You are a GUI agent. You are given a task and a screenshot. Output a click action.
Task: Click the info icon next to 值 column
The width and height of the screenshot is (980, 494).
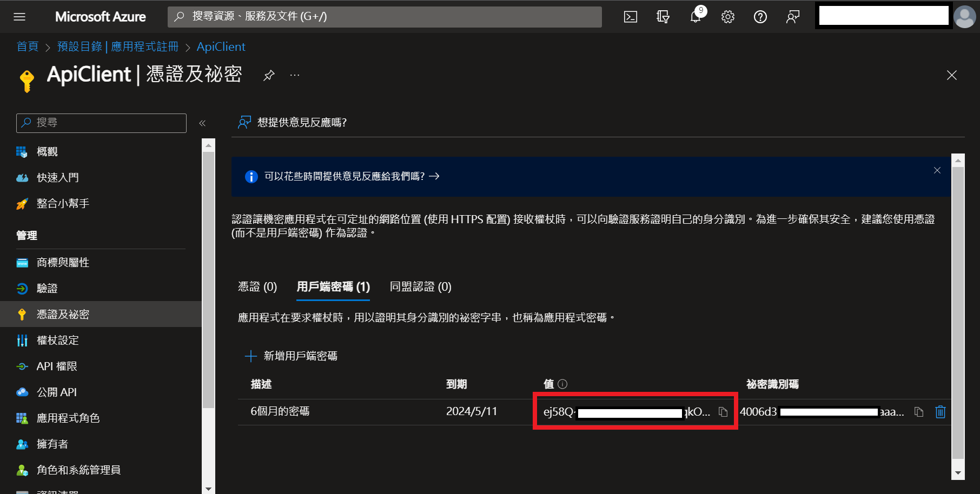click(562, 384)
